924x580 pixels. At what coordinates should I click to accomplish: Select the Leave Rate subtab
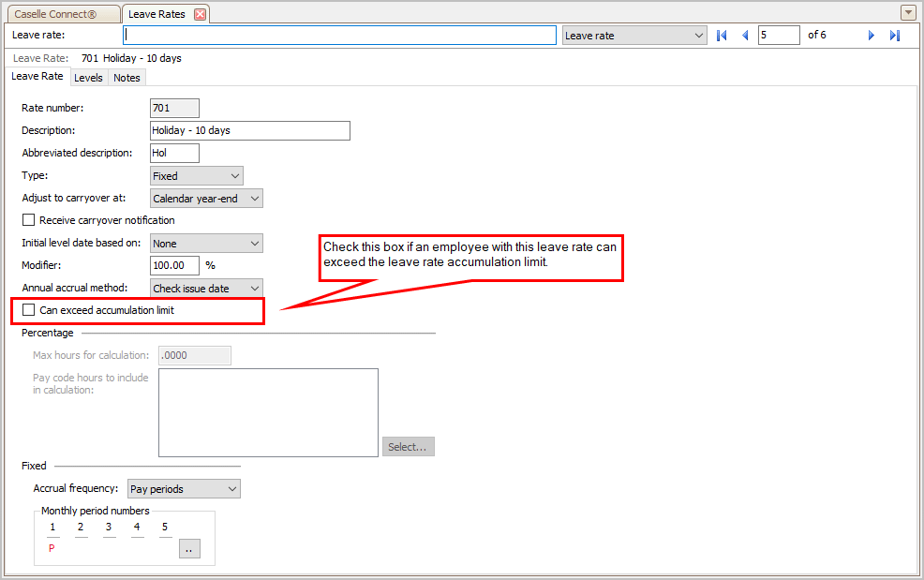[37, 77]
